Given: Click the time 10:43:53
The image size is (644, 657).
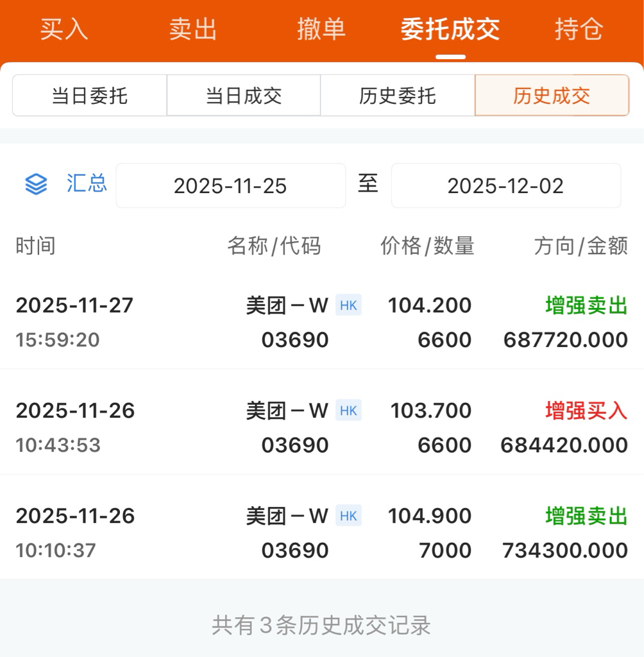Looking at the screenshot, I should coord(58,445).
